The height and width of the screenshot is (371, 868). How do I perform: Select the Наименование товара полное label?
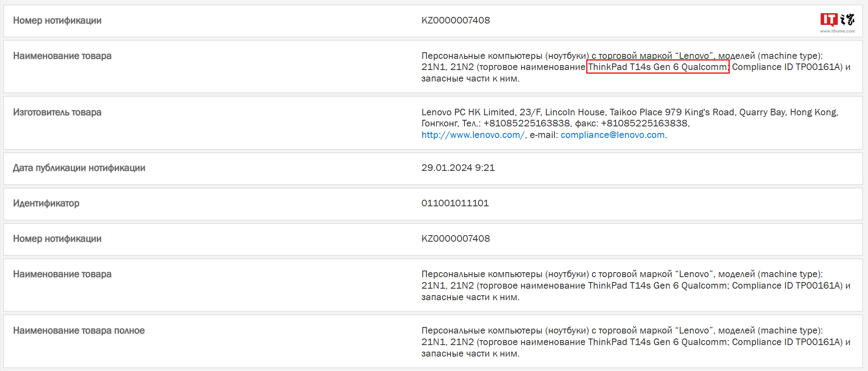[79, 331]
